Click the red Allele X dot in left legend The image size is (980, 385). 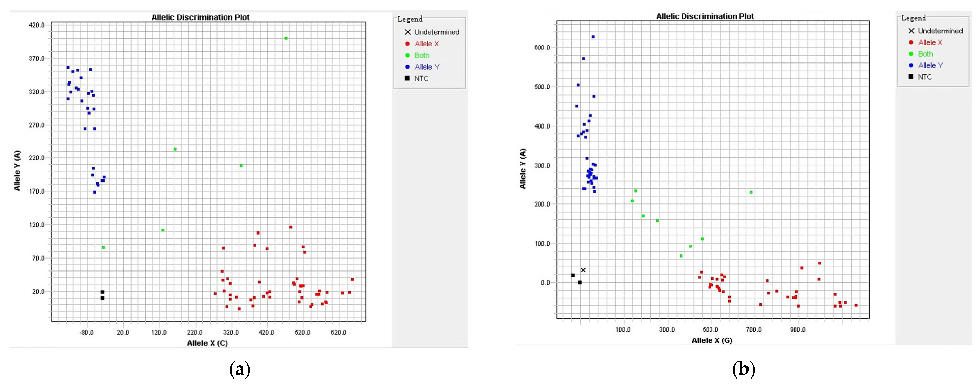(407, 44)
